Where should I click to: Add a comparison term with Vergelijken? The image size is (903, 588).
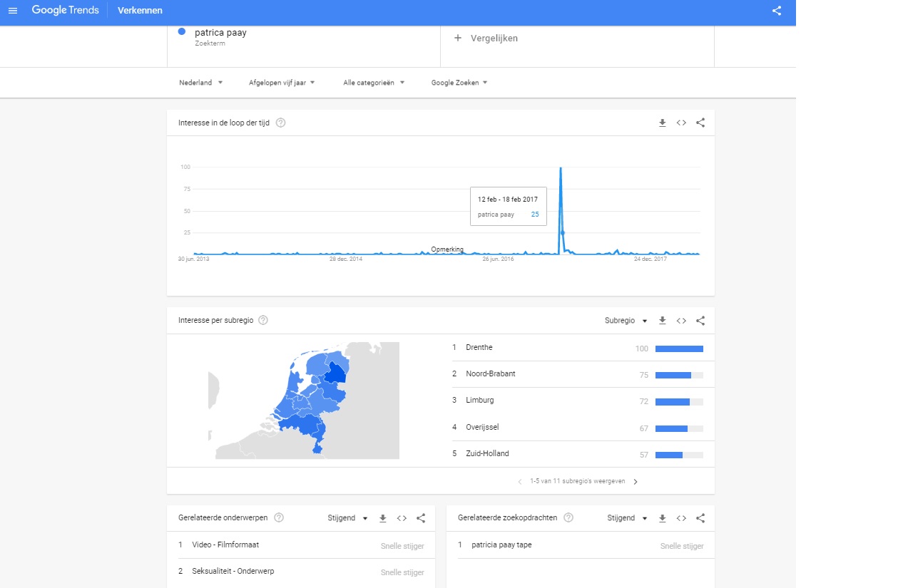pos(486,38)
